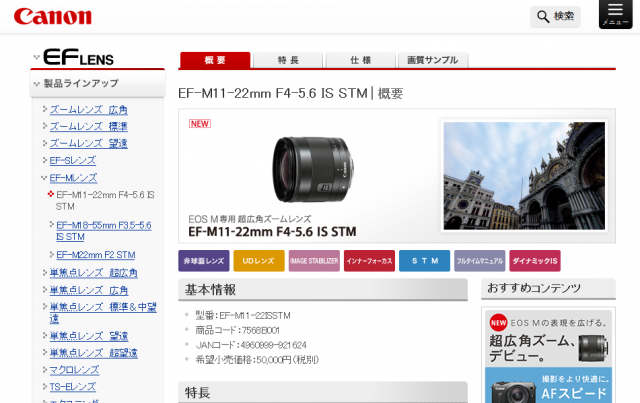This screenshot has width=640, height=403.
Task: Click the ダイナミックIS badge
Action: coord(535,261)
